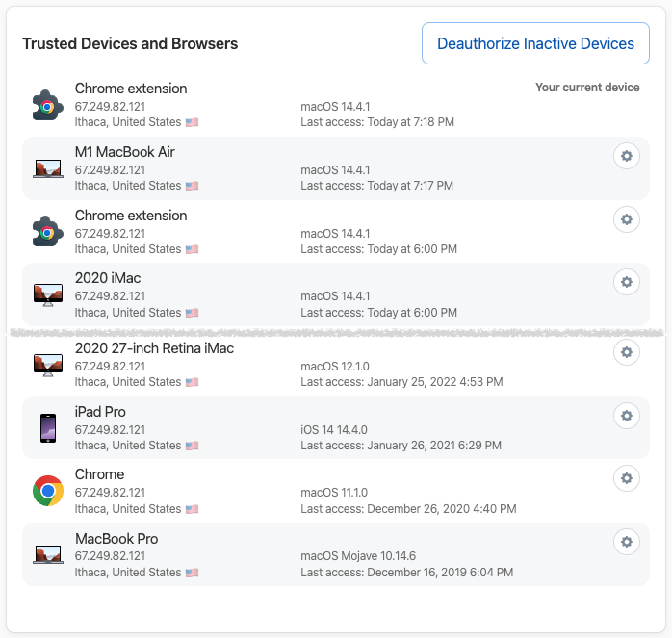Click the Deauthorize Inactive Devices button
The height and width of the screenshot is (638, 672).
tap(535, 43)
